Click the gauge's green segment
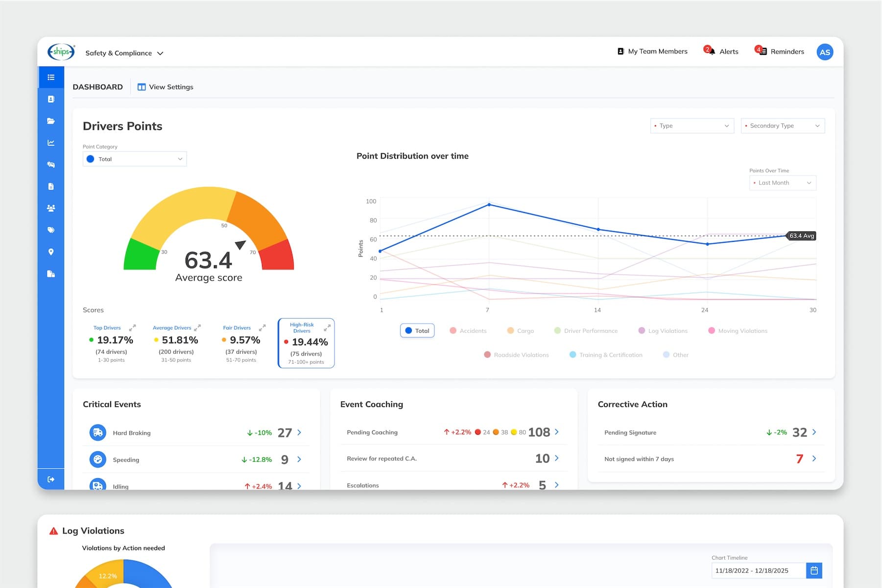The image size is (882, 588). [x=141, y=256]
